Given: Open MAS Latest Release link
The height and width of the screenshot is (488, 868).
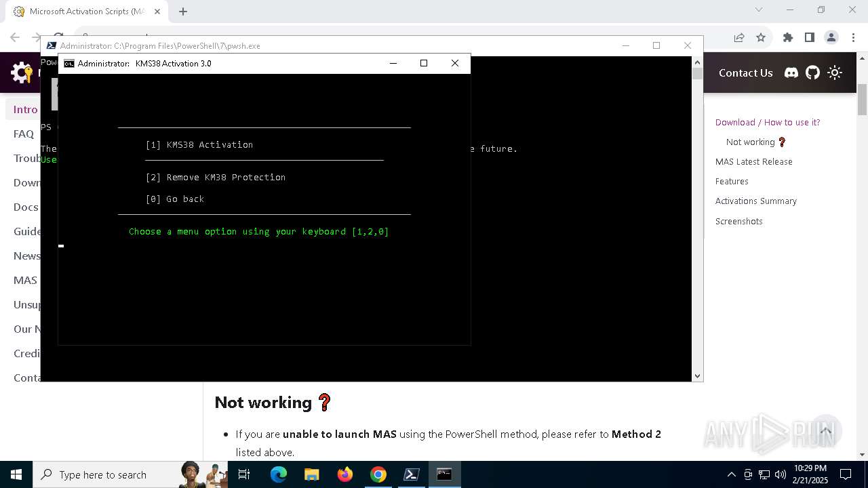Looking at the screenshot, I should 753,161.
